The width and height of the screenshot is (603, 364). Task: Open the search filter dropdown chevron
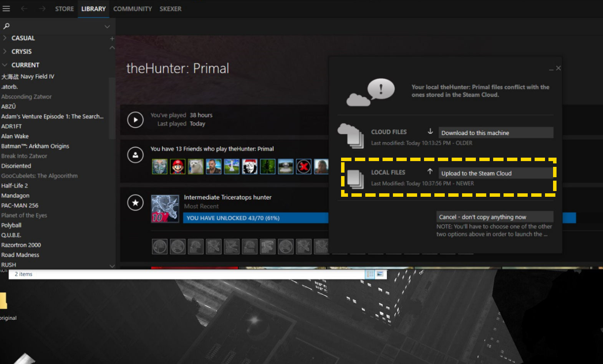tap(107, 26)
